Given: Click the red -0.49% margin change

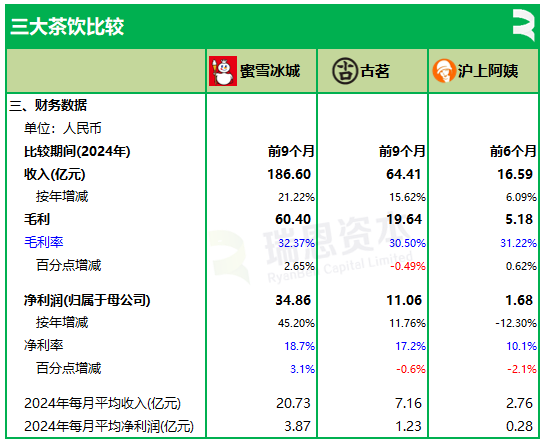Looking at the screenshot, I should pos(408,266).
